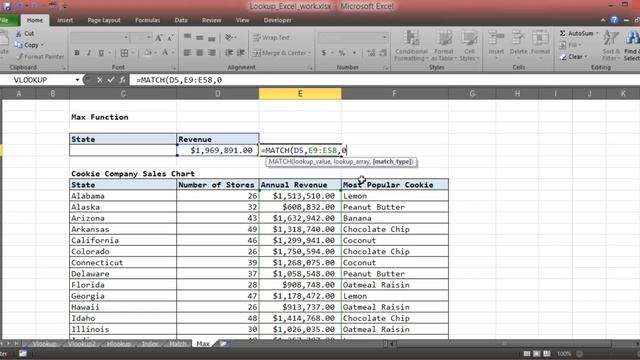Click the Chocolate Chip cell for Colorado
Image resolution: width=640 pixels, height=360 pixels.
395,251
